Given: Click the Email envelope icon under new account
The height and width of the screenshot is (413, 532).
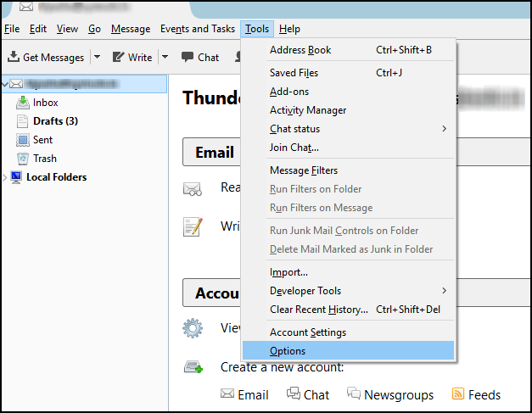Looking at the screenshot, I should (227, 393).
